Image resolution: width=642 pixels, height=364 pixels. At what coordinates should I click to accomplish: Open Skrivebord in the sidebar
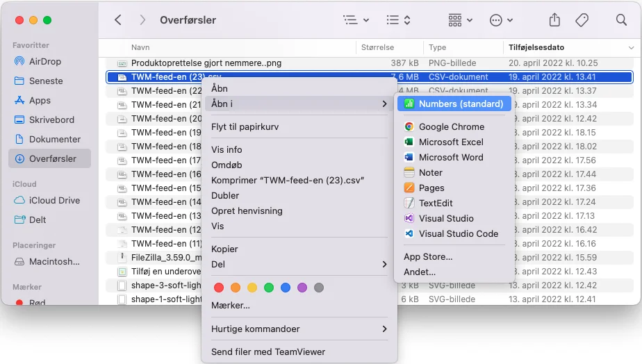pyautogui.click(x=49, y=119)
